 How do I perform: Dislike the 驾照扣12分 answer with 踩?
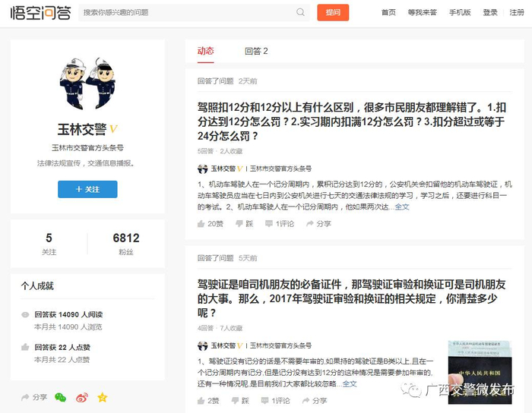point(245,224)
